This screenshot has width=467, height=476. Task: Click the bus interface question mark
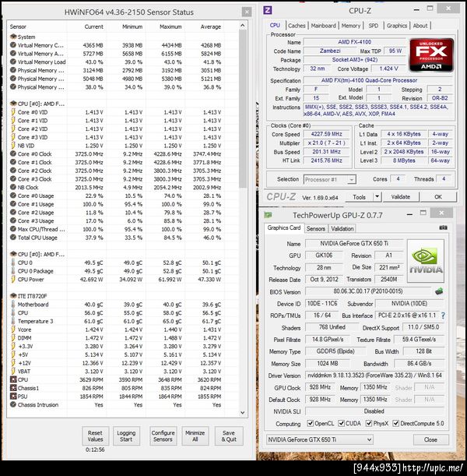pos(443,316)
